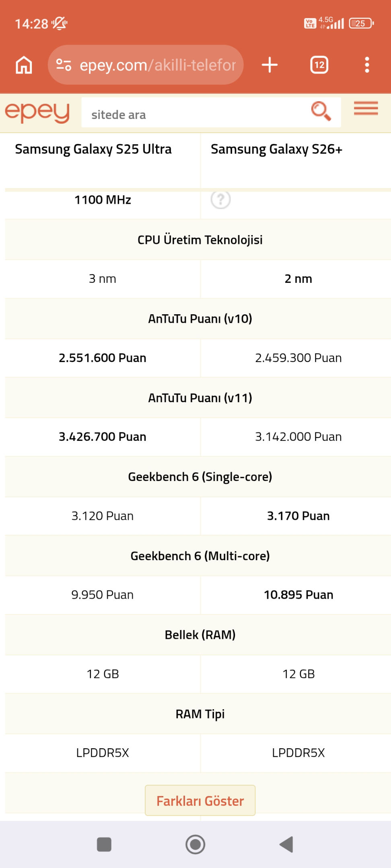Viewport: 391px width, 868px height.
Task: Open a new tab with plus icon
Action: (270, 65)
